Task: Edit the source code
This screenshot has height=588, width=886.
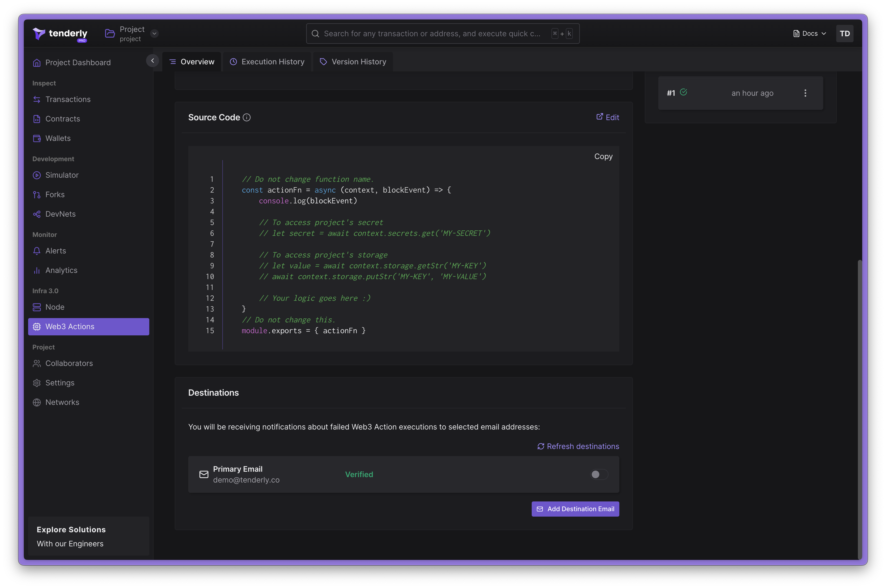Action: pos(607,117)
